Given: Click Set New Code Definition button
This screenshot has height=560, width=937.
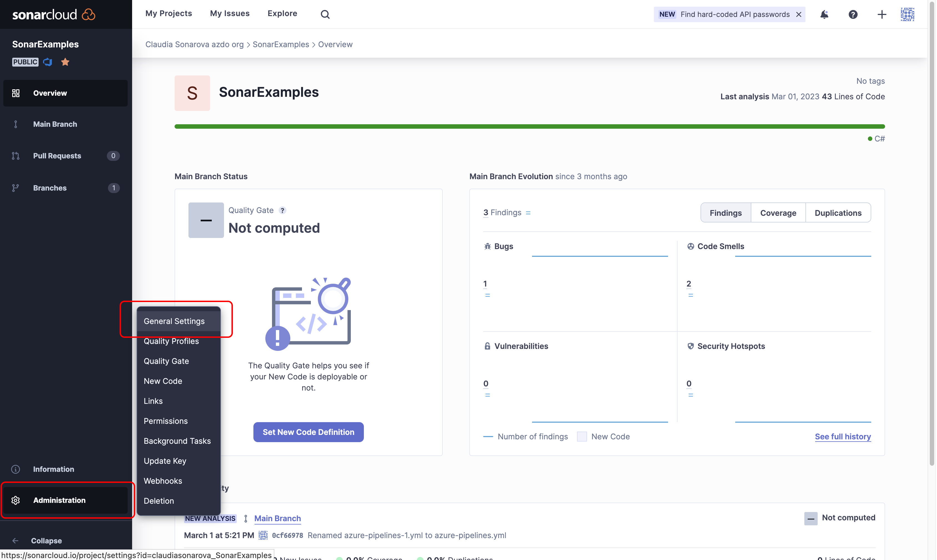Looking at the screenshot, I should click(x=308, y=432).
